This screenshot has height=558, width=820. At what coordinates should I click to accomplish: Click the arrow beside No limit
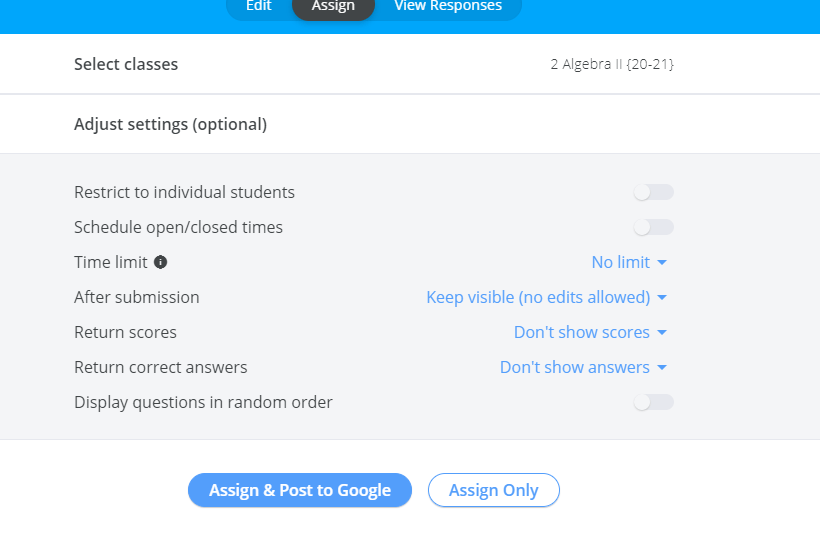tap(661, 263)
